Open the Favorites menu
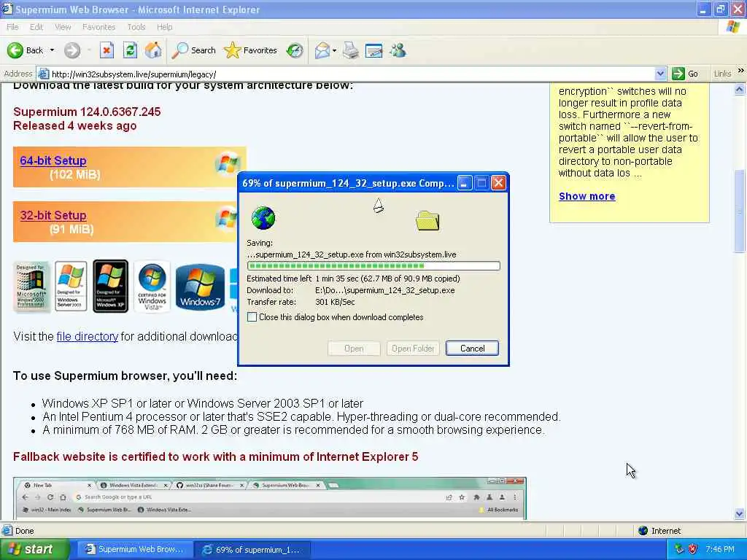747x560 pixels. tap(98, 27)
